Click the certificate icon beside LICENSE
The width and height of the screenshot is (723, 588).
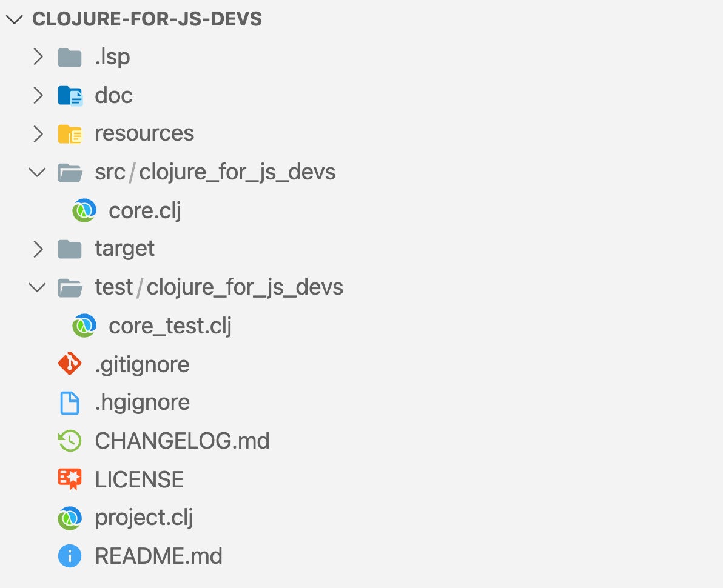[70, 479]
